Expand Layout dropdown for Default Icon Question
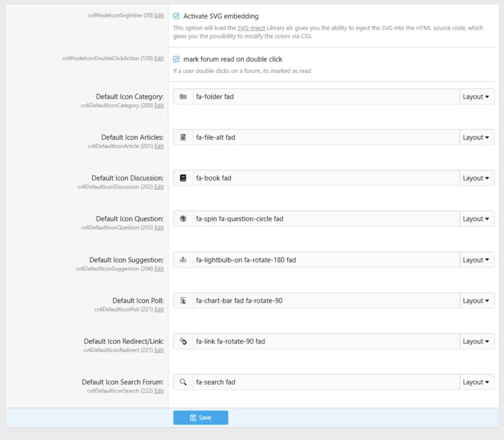504x440 pixels. (476, 219)
